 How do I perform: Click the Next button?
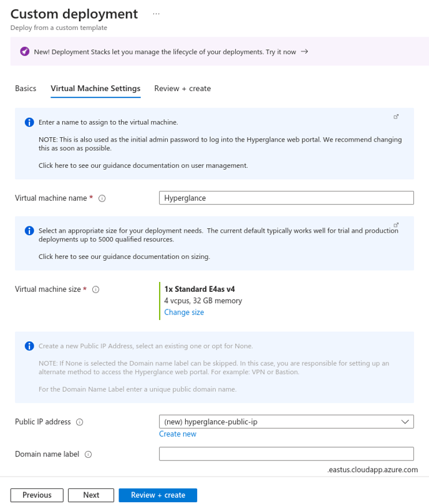pos(91,495)
